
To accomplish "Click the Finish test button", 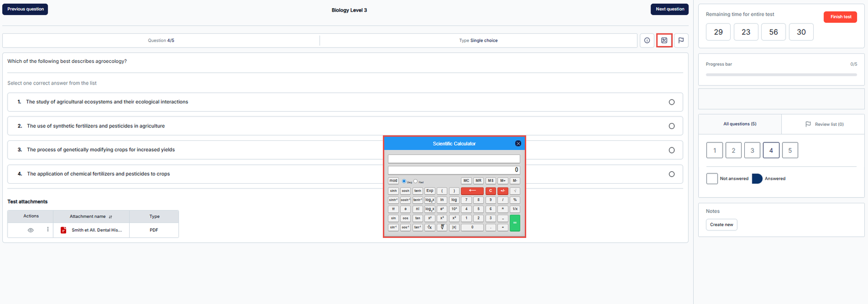I will click(x=840, y=17).
